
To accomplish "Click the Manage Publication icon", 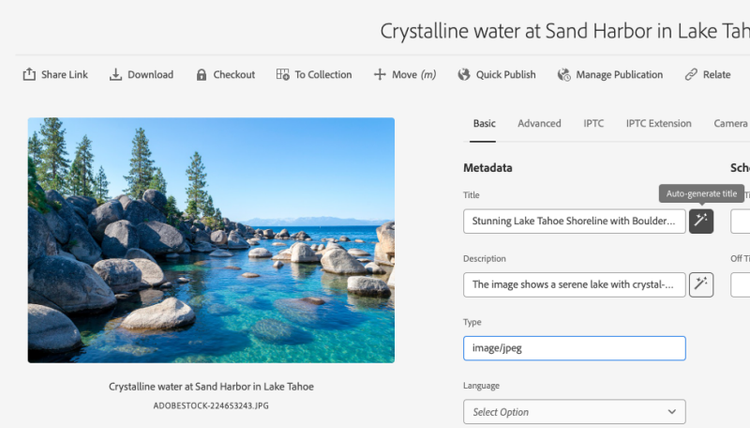I will [x=564, y=75].
